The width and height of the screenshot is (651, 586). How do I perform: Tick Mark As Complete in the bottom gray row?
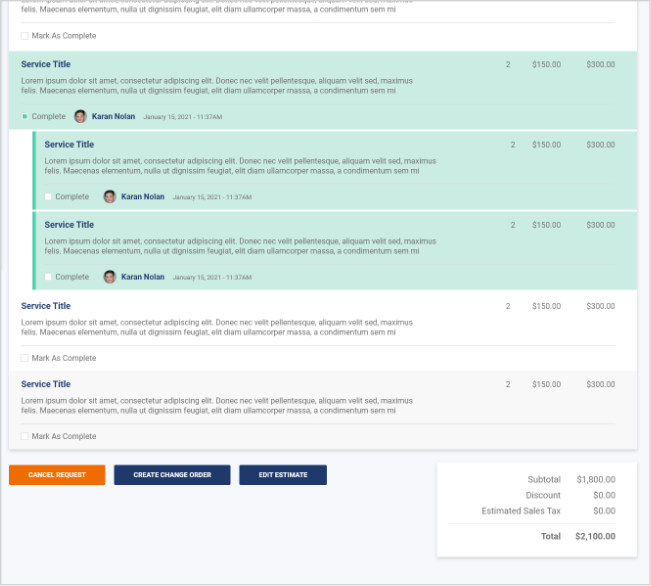[25, 436]
